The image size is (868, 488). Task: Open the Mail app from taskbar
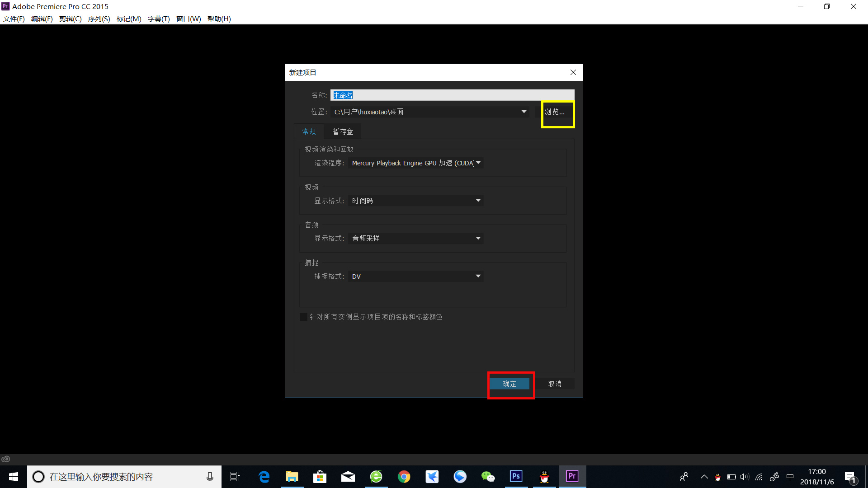pos(348,477)
